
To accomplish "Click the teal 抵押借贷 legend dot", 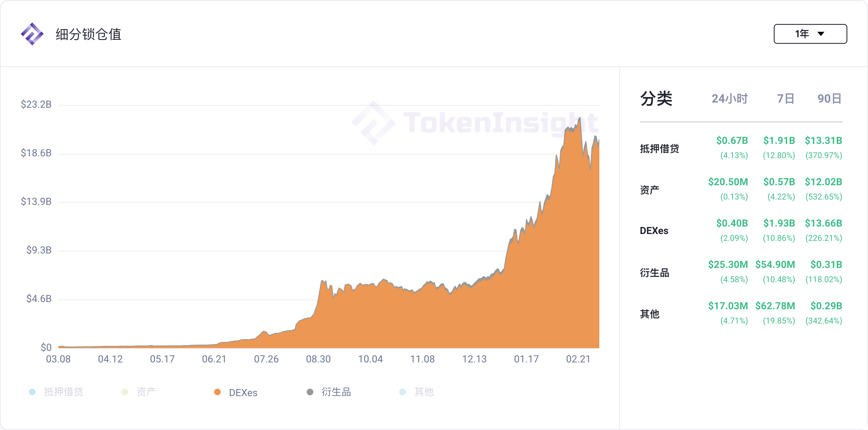I will point(32,392).
